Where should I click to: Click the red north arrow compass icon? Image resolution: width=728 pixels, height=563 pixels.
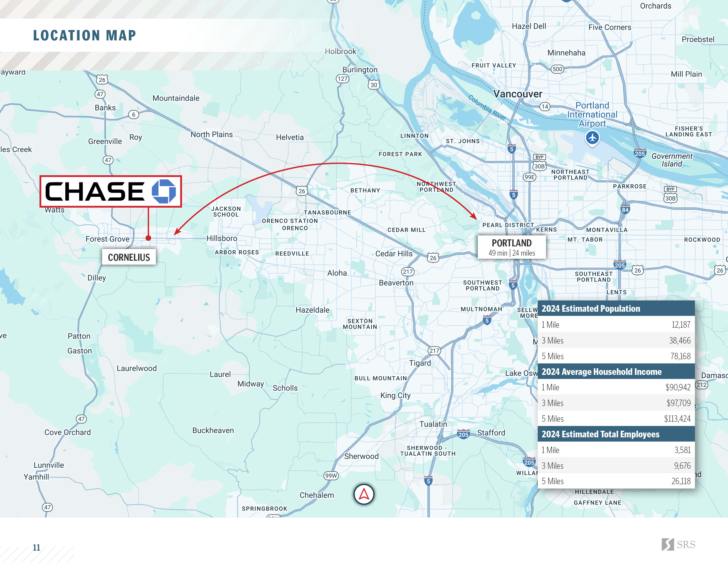364,494
